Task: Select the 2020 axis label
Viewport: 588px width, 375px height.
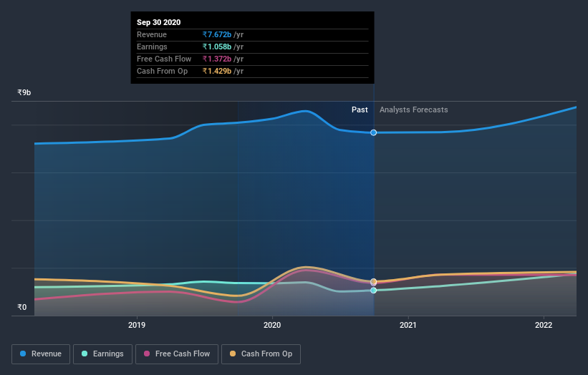Action: pos(272,325)
